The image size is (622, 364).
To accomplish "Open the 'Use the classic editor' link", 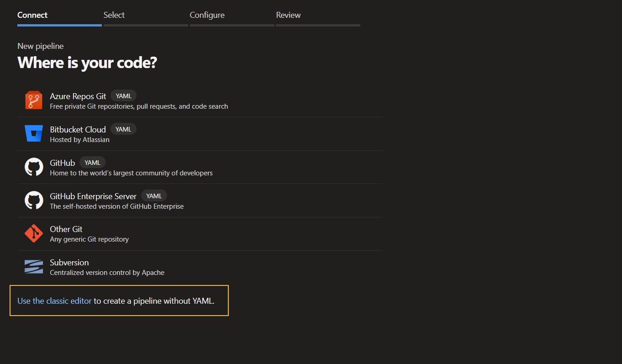I will [54, 301].
